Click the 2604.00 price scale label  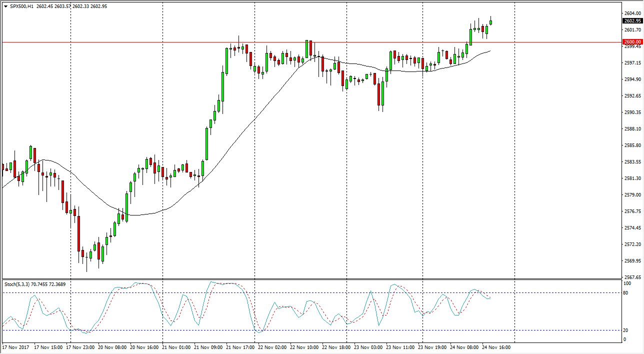pos(632,13)
